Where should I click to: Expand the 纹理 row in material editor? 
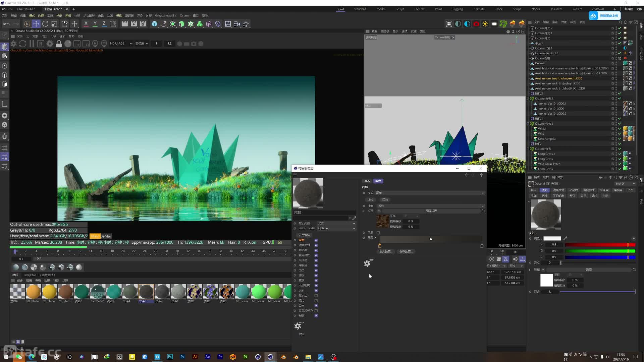(363, 211)
